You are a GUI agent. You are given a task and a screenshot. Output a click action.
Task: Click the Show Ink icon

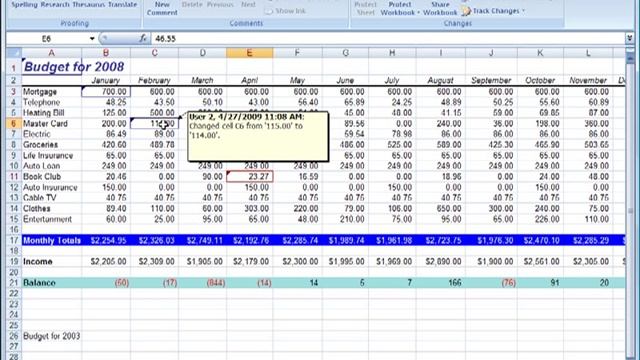(269, 11)
